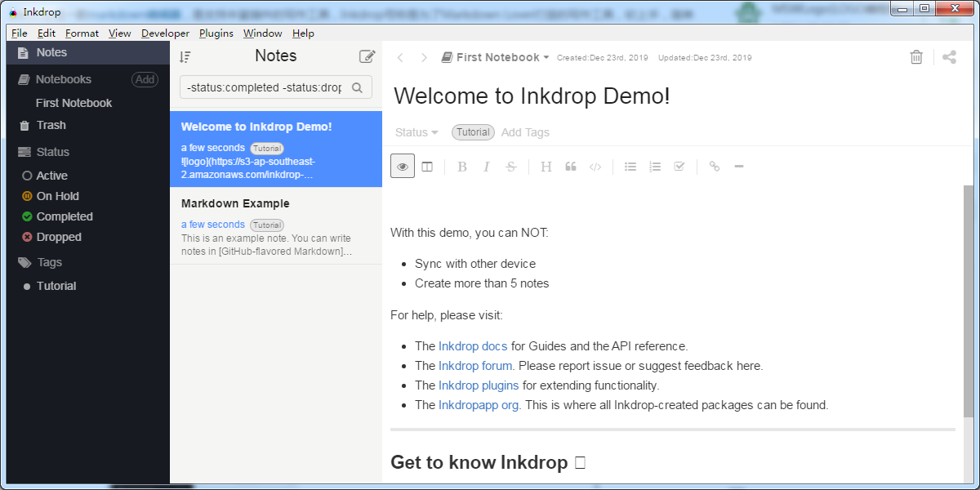This screenshot has height=490, width=980.
Task: Click Inkdrop app icon in title bar
Action: coord(13,12)
